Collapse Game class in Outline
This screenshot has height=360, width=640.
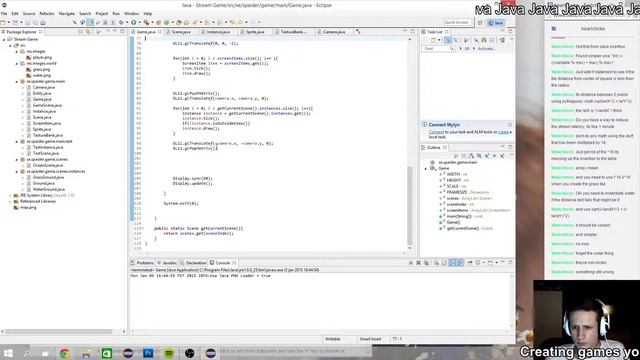coord(426,168)
